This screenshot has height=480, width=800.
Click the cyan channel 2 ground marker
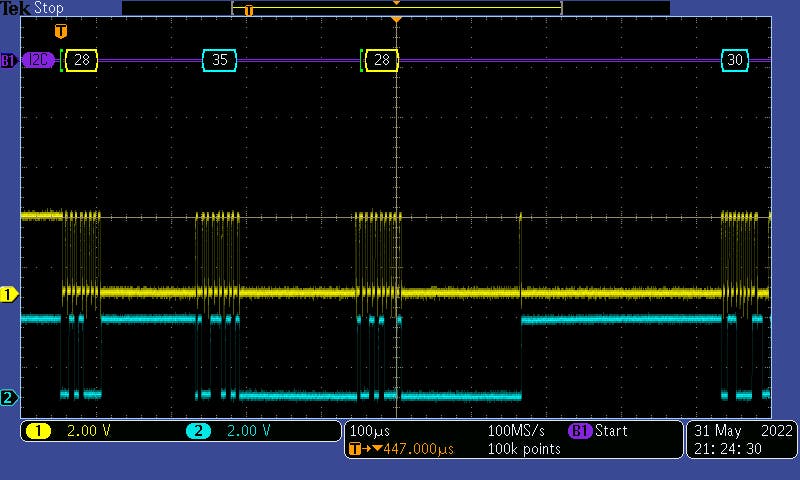tap(9, 398)
